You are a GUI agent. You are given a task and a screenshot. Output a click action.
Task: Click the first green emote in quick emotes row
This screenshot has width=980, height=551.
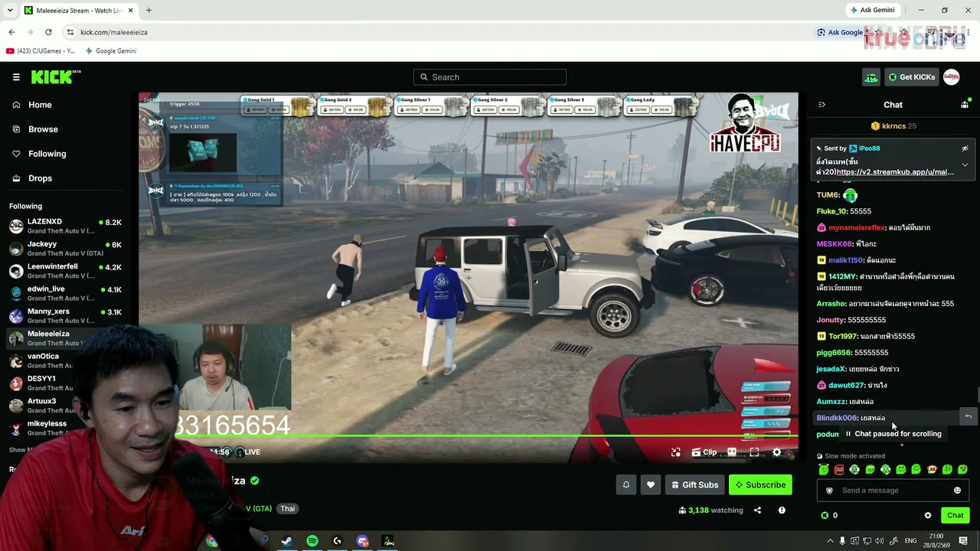(x=824, y=469)
